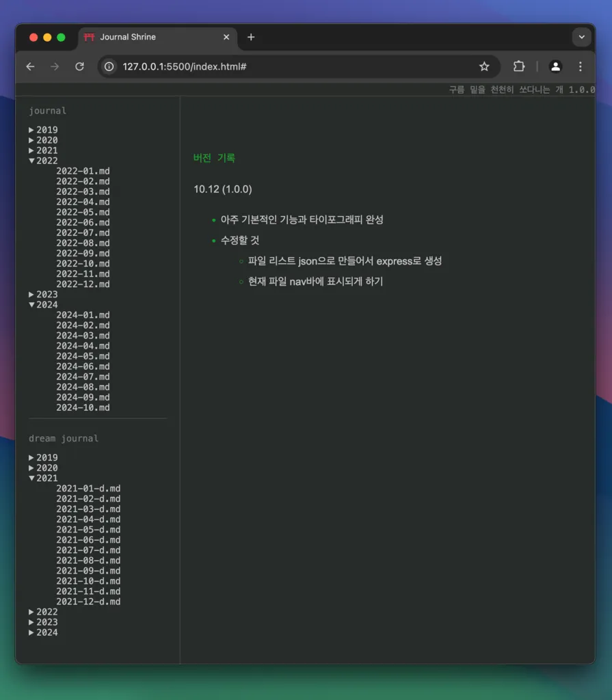Expand the 2024 folder under dream journal
The image size is (612, 700).
43,633
